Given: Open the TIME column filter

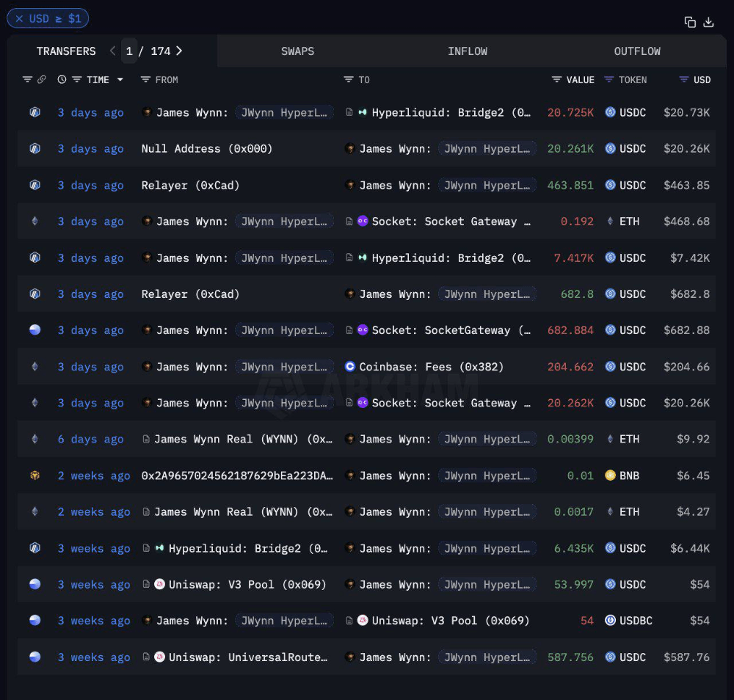Looking at the screenshot, I should point(77,79).
